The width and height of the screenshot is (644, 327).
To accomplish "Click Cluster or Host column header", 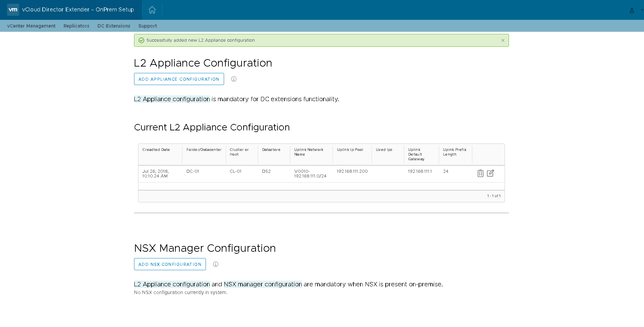I will (x=239, y=152).
